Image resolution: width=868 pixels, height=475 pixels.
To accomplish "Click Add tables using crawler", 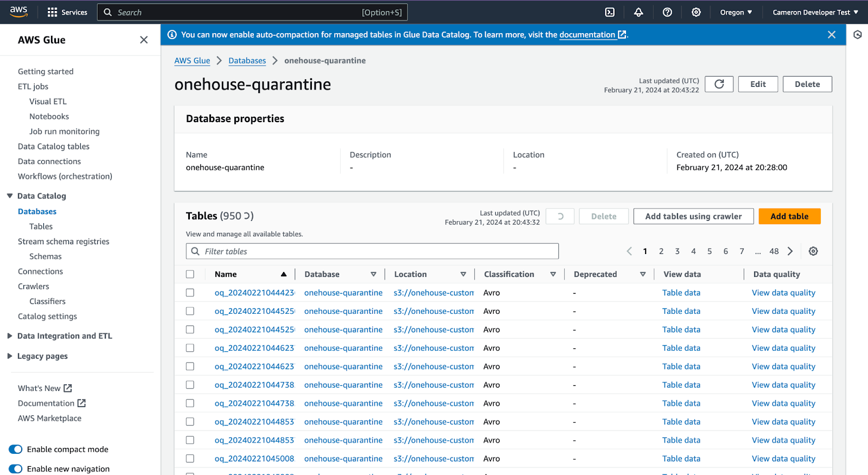I will pos(693,216).
